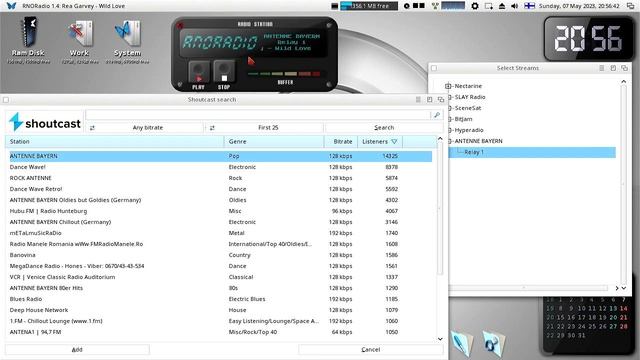The image size is (640, 360).
Task: Collapse the ANTENNE BAYERN tree node
Action: tap(450, 141)
